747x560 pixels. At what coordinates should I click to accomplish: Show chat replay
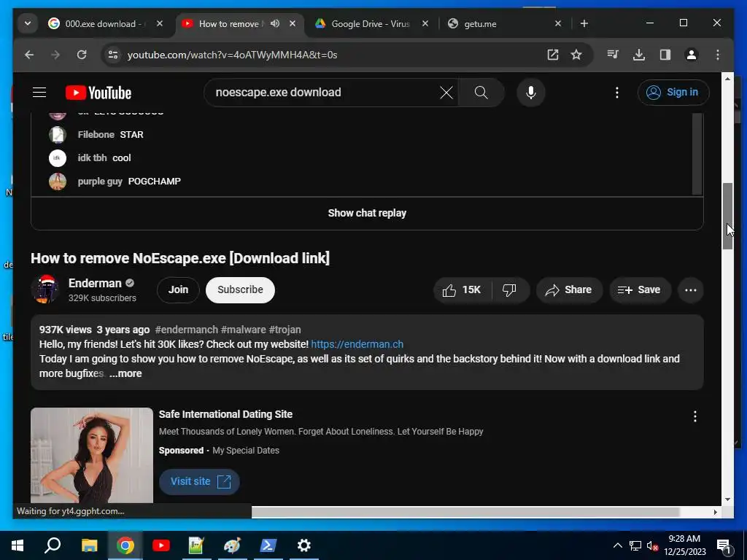(367, 213)
